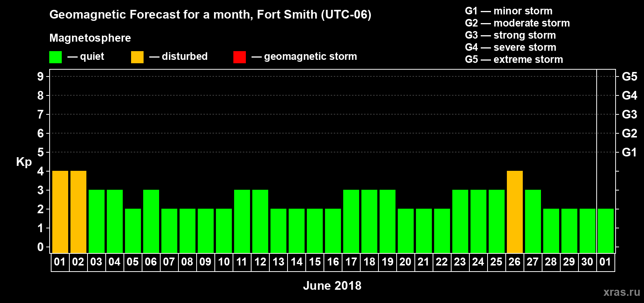Click the green bar for day 30
Image resolution: width=644 pixels, height=303 pixels.
pos(588,231)
